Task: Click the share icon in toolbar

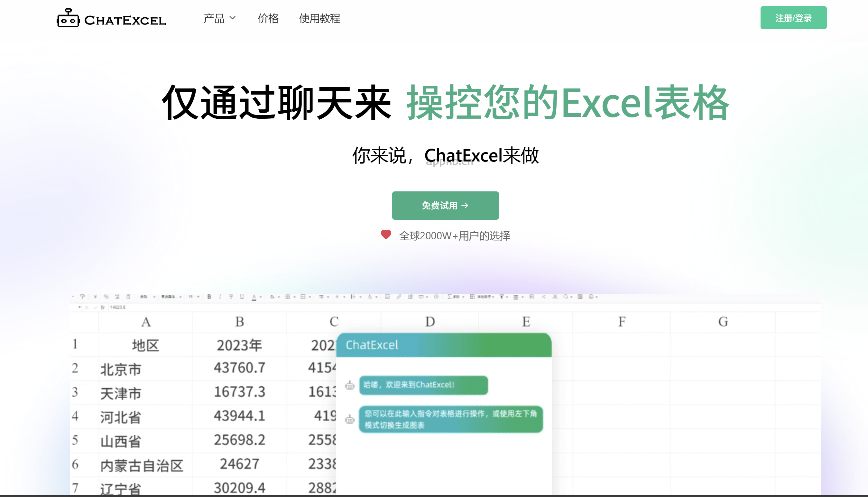Action: tap(543, 297)
